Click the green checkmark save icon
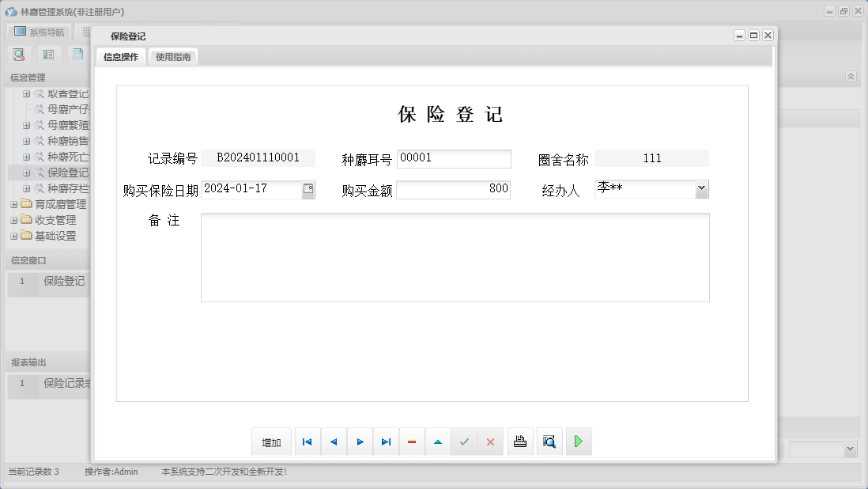868x489 pixels. click(465, 442)
